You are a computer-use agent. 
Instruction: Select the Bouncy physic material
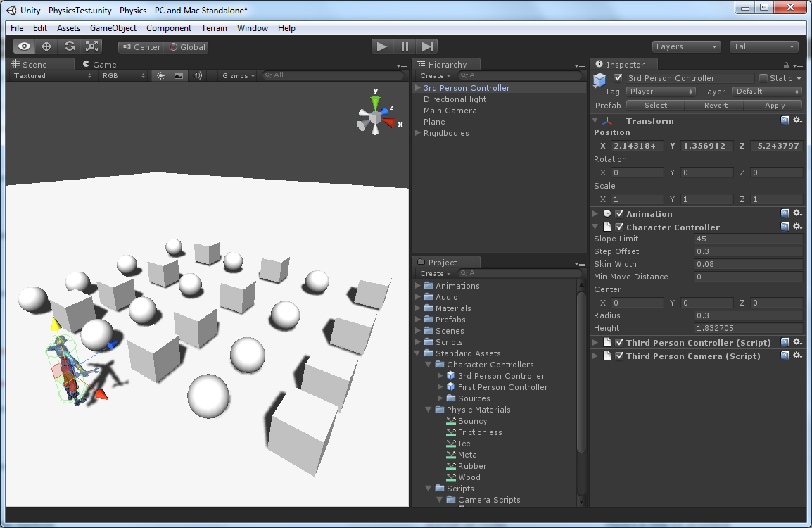pyautogui.click(x=472, y=421)
